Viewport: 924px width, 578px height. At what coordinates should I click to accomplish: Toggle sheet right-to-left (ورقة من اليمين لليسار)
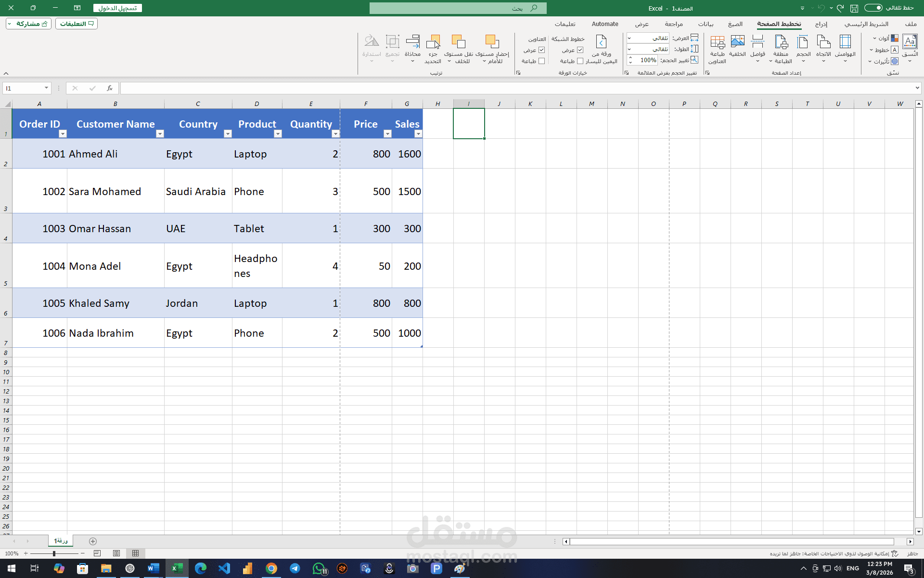[x=601, y=49]
